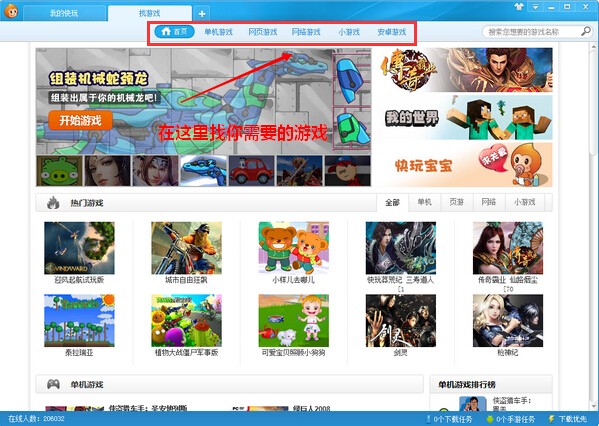Open the 传奇霸业 game cover in hot games
Image resolution: width=599 pixels, height=426 pixels.
[x=508, y=248]
